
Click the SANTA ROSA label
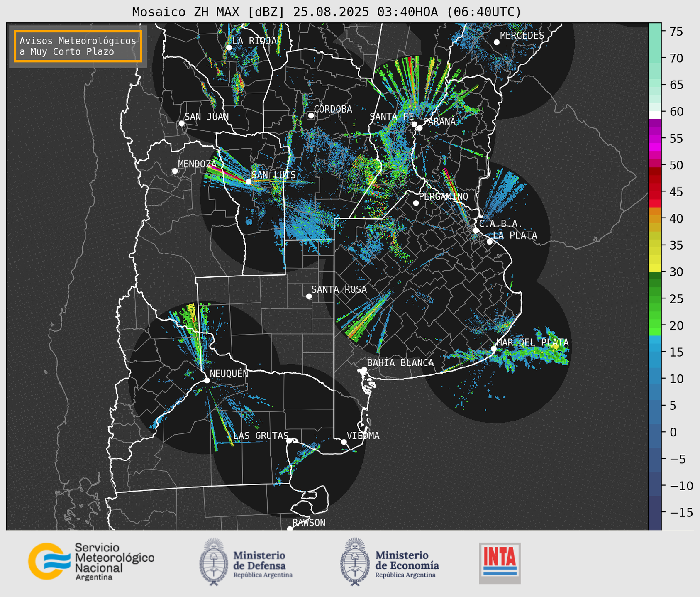(x=339, y=289)
